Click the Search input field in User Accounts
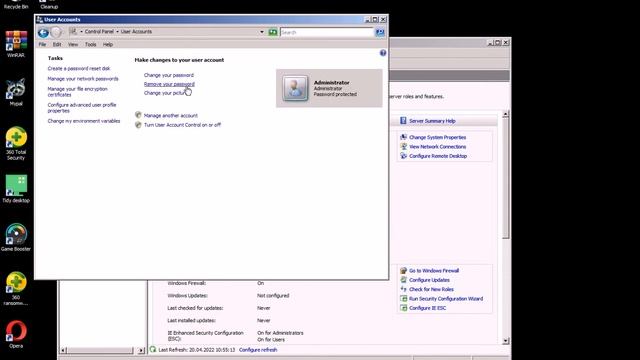This screenshot has width=640, height=360. [x=327, y=32]
